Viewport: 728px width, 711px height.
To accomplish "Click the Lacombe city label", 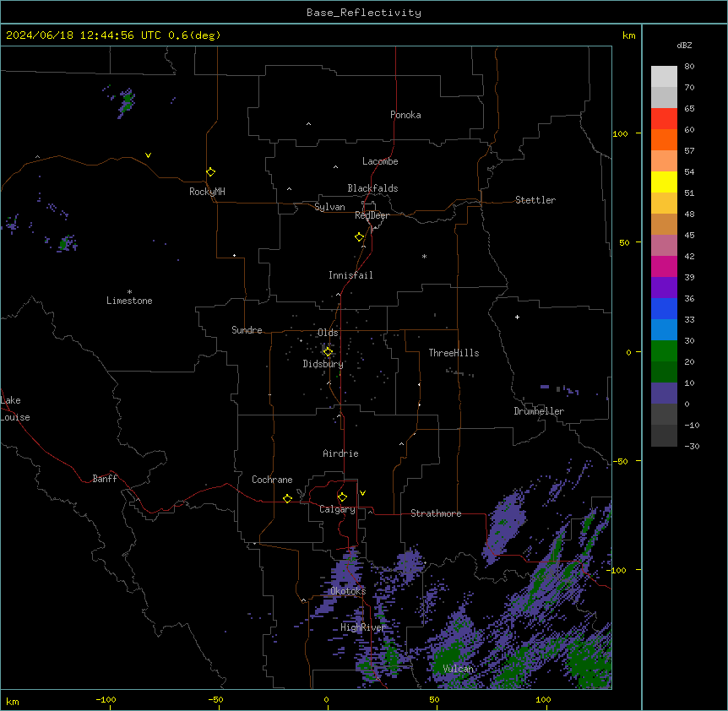I will click(380, 161).
